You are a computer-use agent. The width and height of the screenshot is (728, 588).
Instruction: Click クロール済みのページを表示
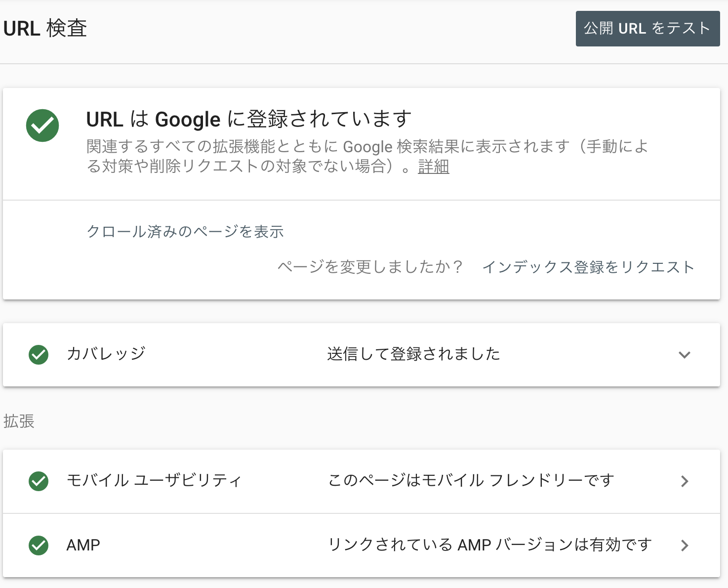coord(185,232)
